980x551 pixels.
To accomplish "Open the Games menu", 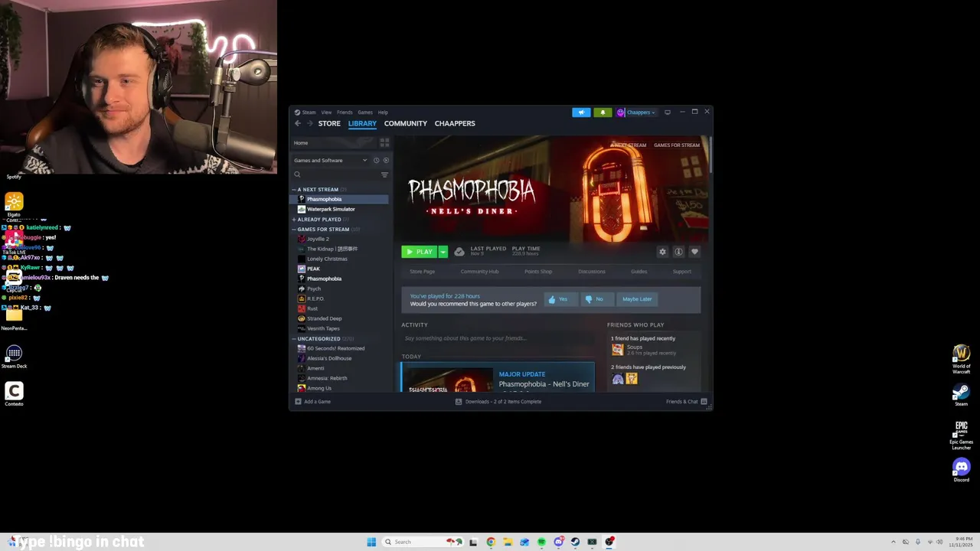I will pyautogui.click(x=365, y=112).
